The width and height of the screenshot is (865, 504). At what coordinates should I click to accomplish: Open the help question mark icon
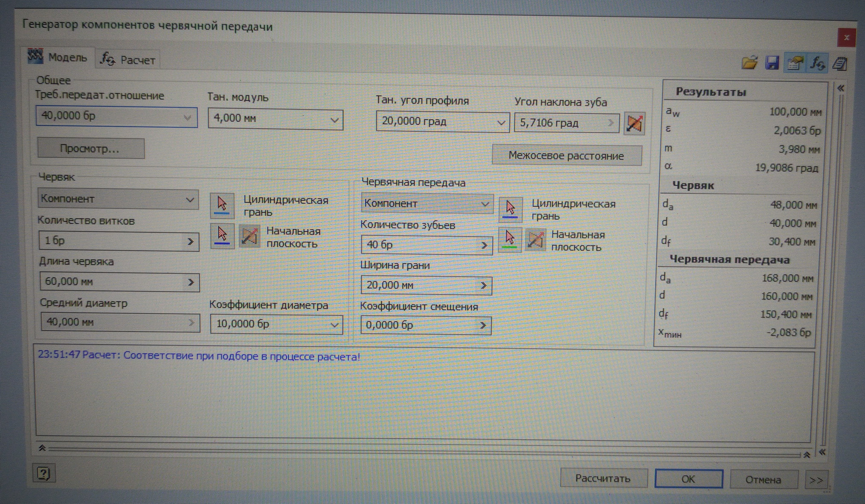(44, 473)
